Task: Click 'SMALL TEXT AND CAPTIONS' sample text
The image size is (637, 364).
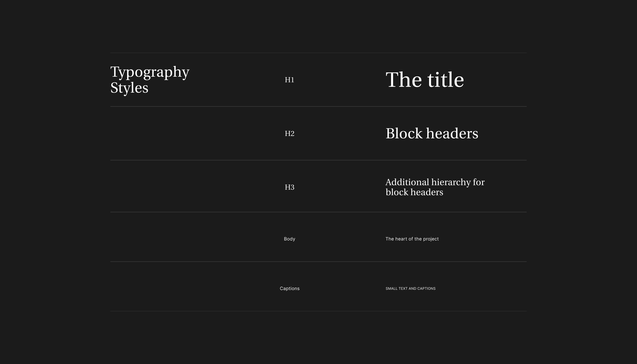Action: point(410,288)
